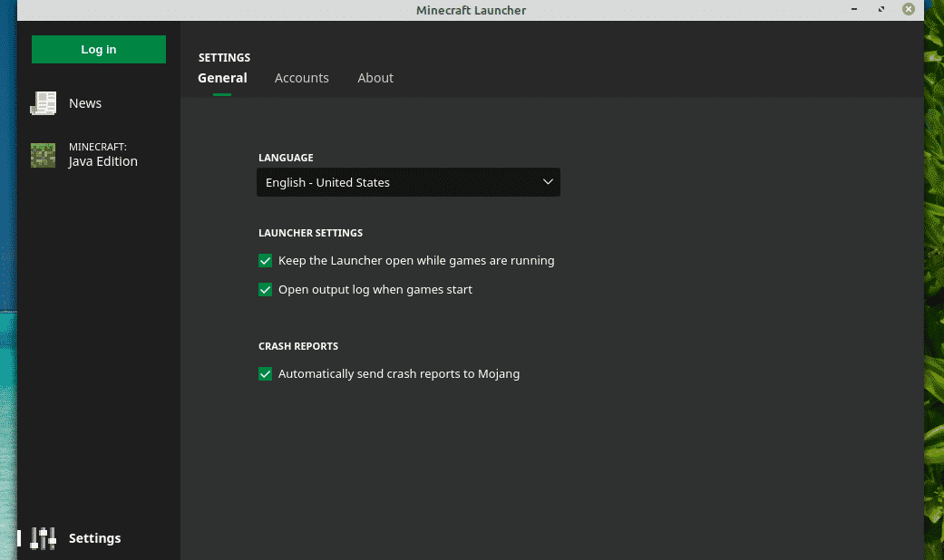Disable the Open output log checkbox
This screenshot has height=560, width=944.
pos(266,290)
